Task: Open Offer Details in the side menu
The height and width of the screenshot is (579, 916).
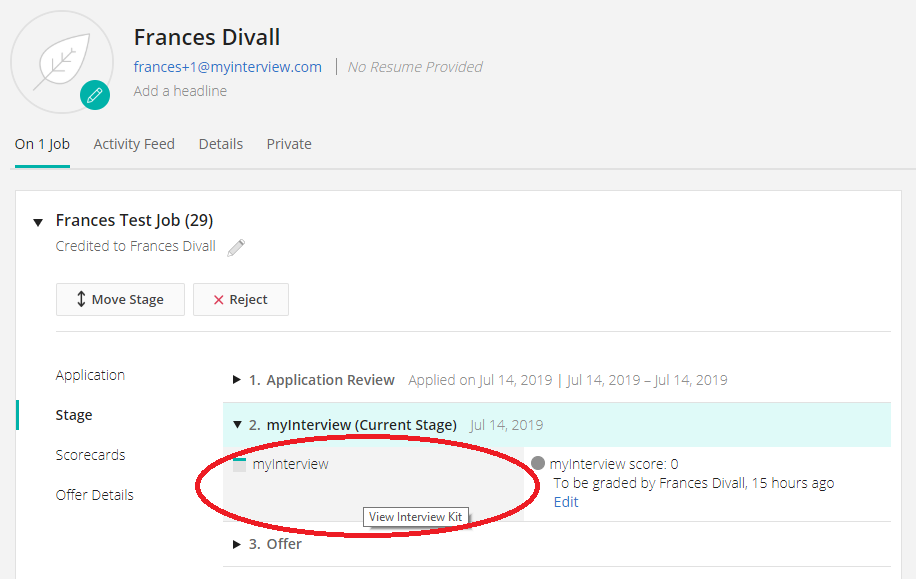Action: point(94,495)
